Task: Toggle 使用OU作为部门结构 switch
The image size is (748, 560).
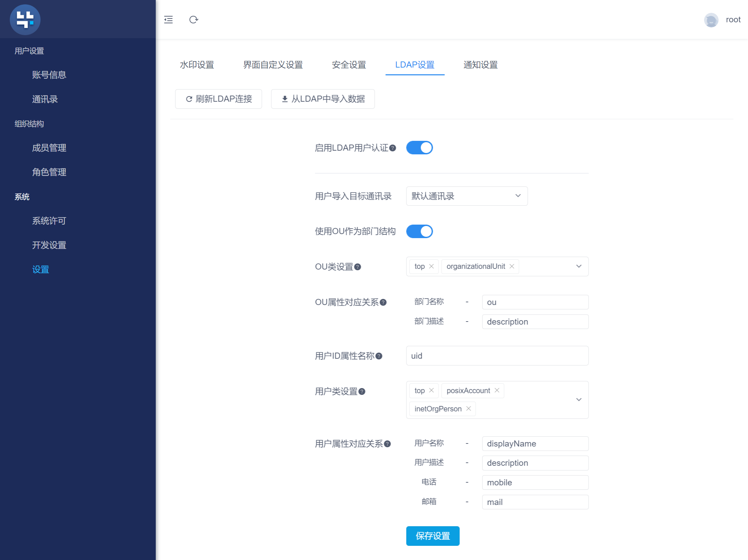Action: pos(419,231)
